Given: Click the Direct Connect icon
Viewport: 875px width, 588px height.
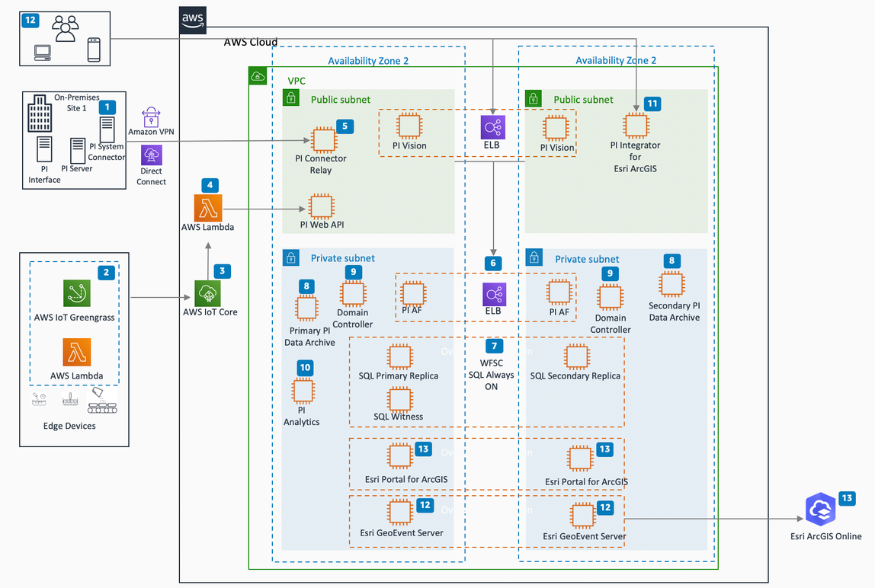Looking at the screenshot, I should 151,155.
